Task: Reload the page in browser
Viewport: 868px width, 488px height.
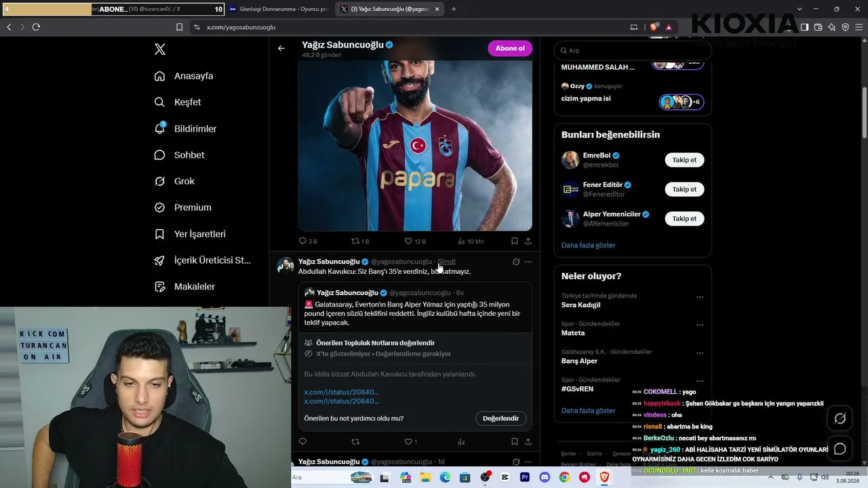Action: point(36,27)
